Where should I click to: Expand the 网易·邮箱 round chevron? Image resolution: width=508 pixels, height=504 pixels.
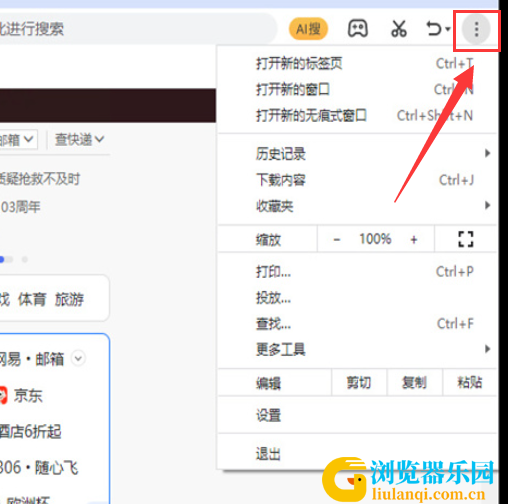pyautogui.click(x=79, y=359)
